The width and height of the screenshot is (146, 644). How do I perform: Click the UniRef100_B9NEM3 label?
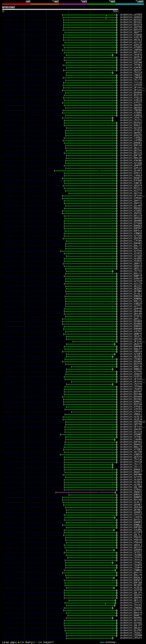pos(131,497)
